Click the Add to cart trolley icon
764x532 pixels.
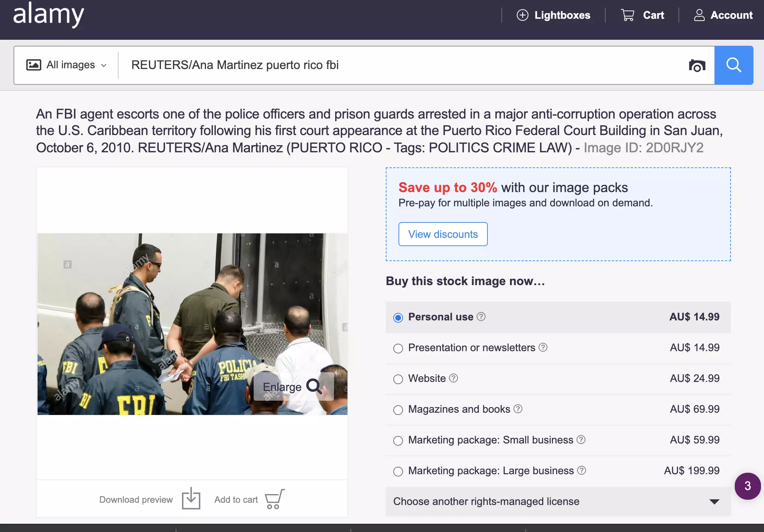275,499
